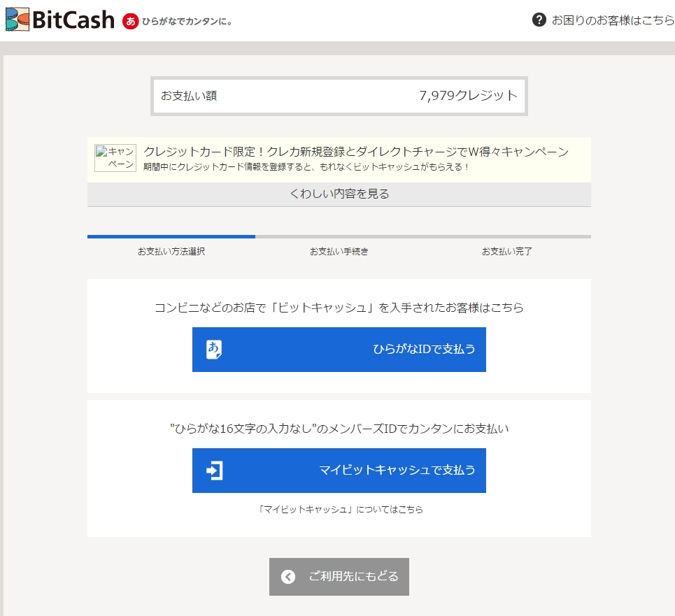Click the お支払い完了 step tab
This screenshot has width=675, height=616.
(x=506, y=252)
